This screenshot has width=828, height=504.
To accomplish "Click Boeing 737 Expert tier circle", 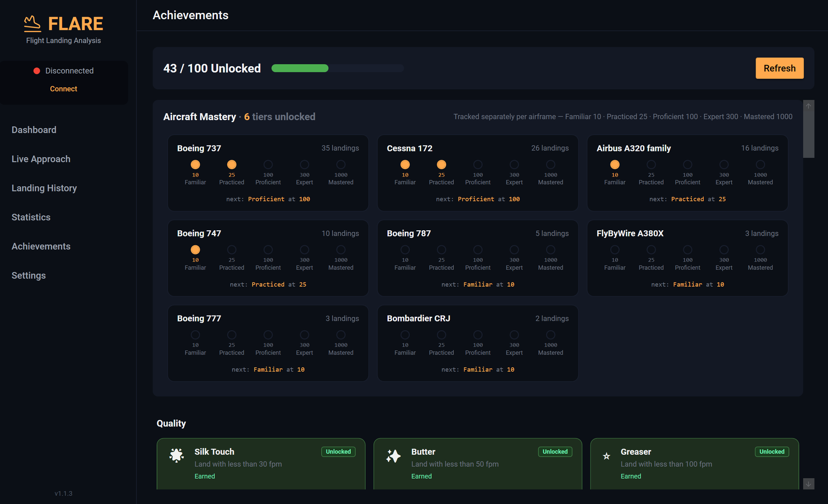I will pyautogui.click(x=304, y=165).
